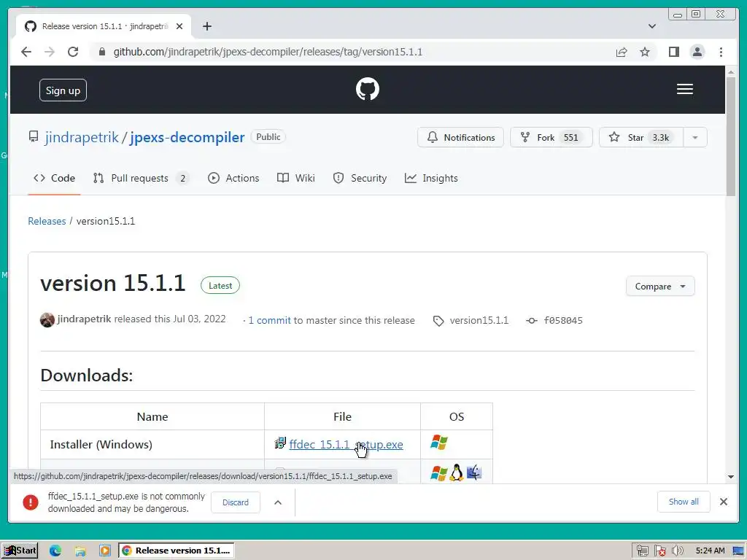Click the network tray icon

[642, 551]
